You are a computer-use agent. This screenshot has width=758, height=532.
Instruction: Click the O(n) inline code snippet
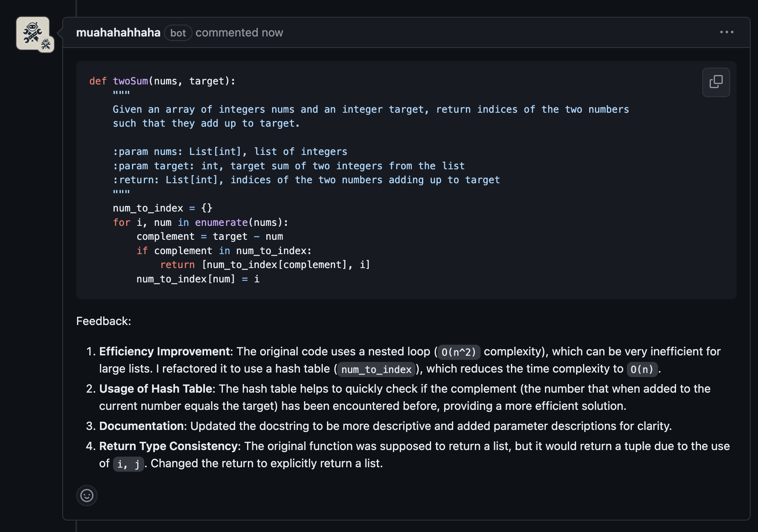(642, 369)
